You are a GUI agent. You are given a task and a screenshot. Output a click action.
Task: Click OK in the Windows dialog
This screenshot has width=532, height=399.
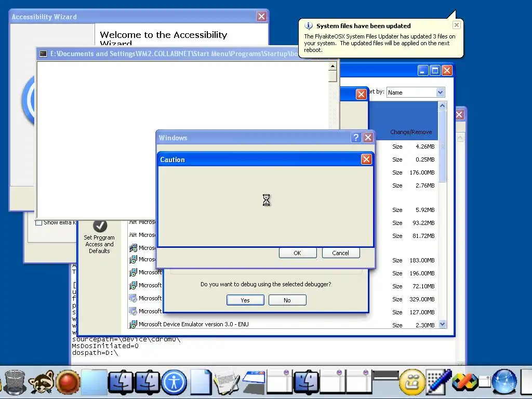(x=298, y=253)
